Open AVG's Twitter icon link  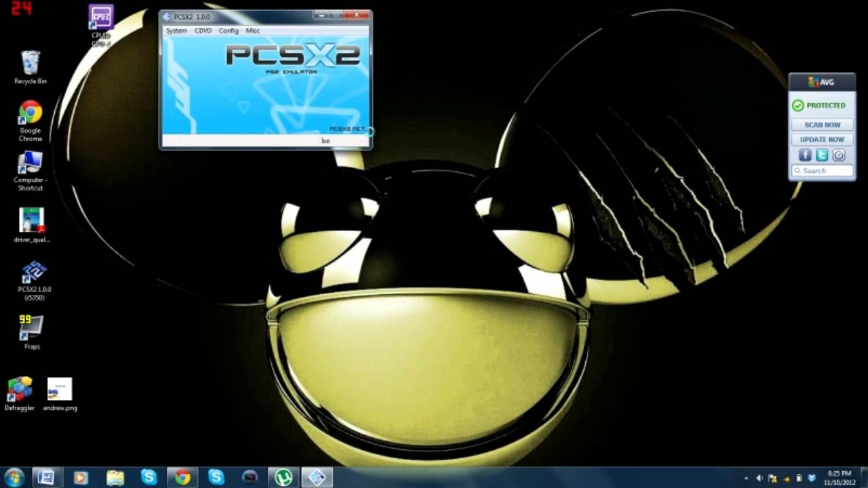822,155
